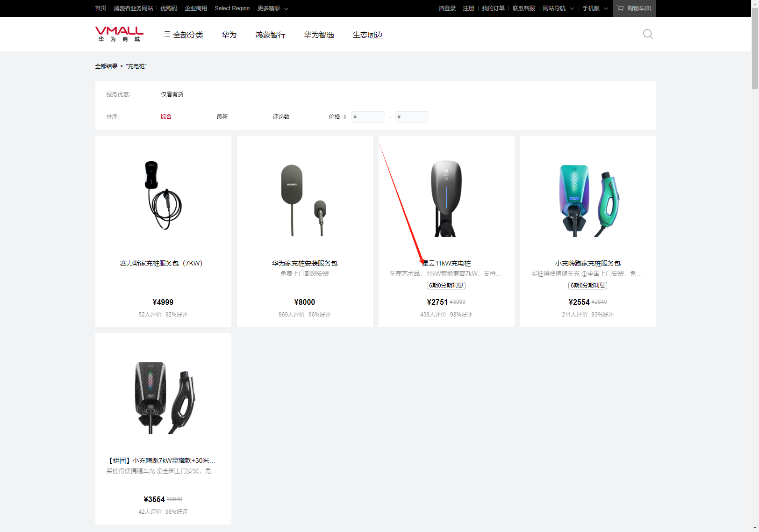The image size is (759, 532).
Task: Click 请登录 to log in
Action: click(447, 8)
